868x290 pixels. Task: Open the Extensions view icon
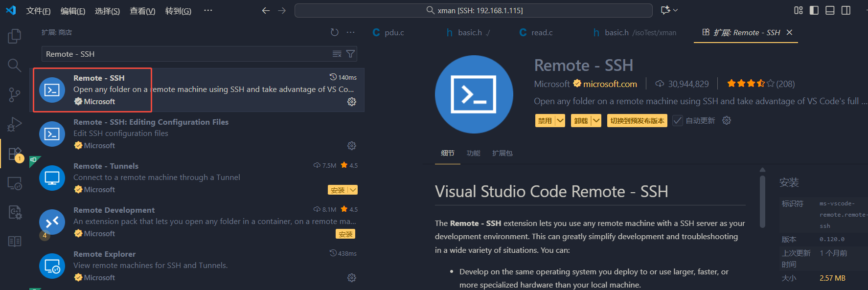tap(15, 154)
